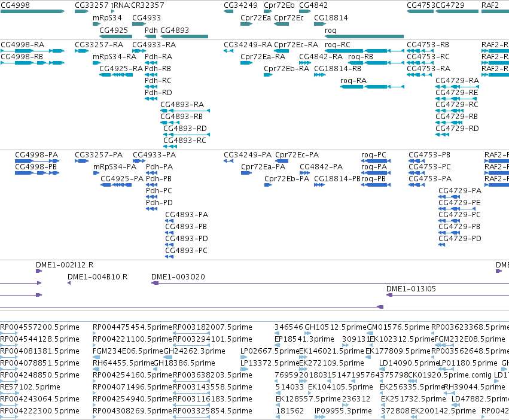509x420 pixels.
Task: Select the CG18814-RB transcript label
Action: 337,69
